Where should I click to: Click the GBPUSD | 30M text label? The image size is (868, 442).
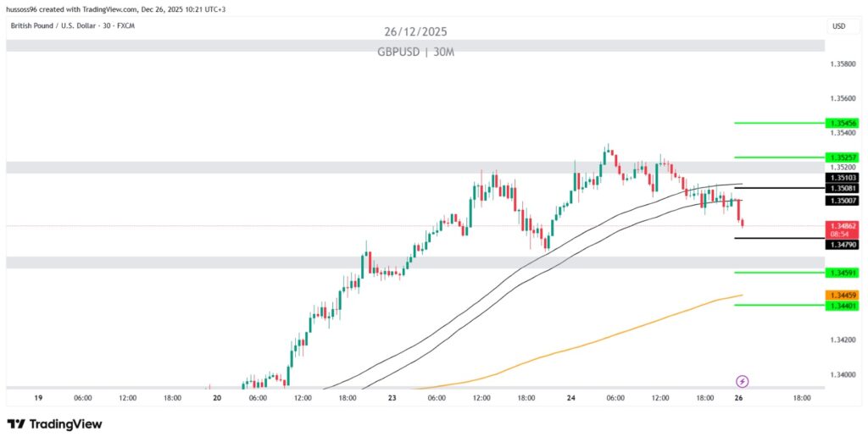[415, 52]
